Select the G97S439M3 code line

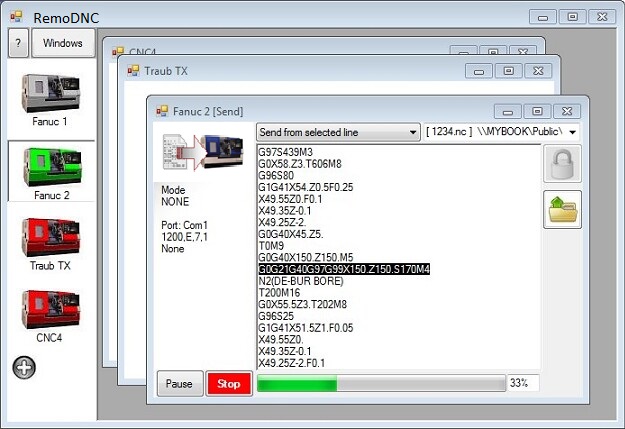[x=287, y=152]
